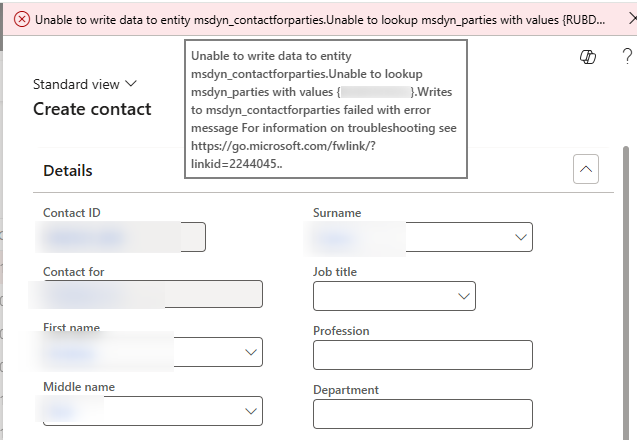Screen dimensions: 637x440
Task: Expand the First name dropdown arrow
Action: pos(251,353)
